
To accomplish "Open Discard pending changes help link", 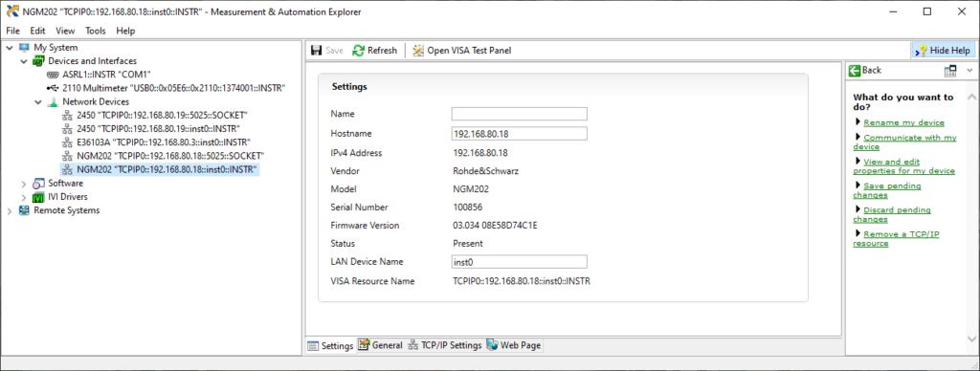I will coord(892,214).
